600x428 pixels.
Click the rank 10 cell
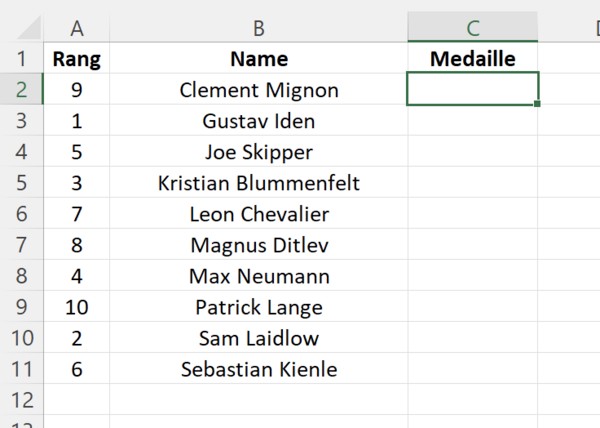tap(77, 306)
